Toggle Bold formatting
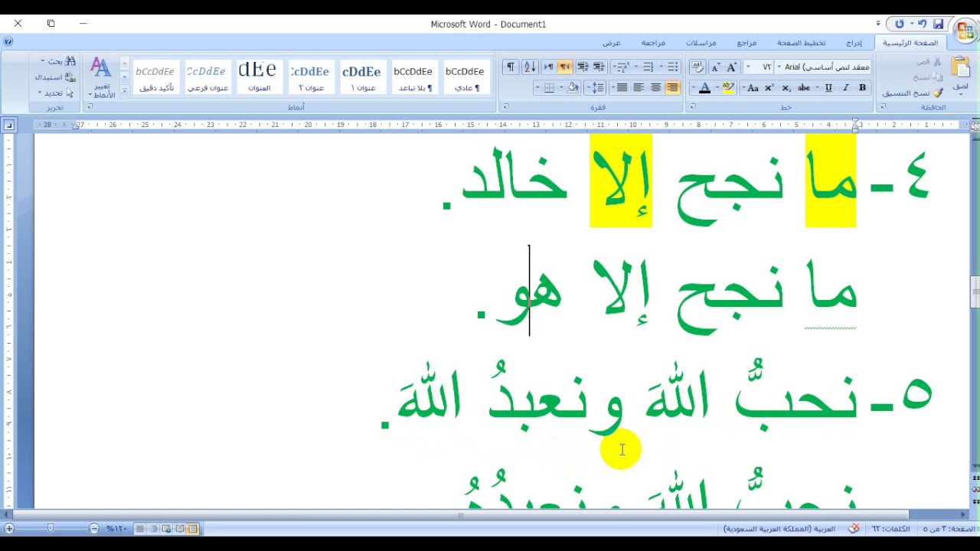 pos(862,88)
